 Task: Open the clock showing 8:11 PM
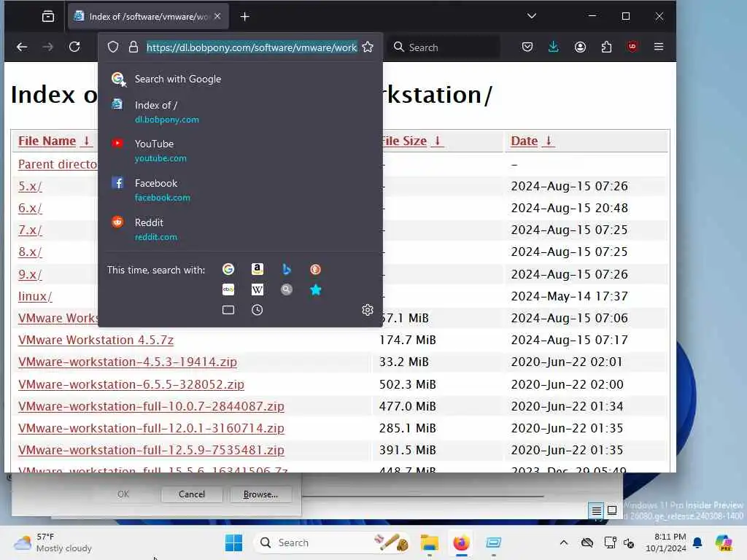pos(666,542)
